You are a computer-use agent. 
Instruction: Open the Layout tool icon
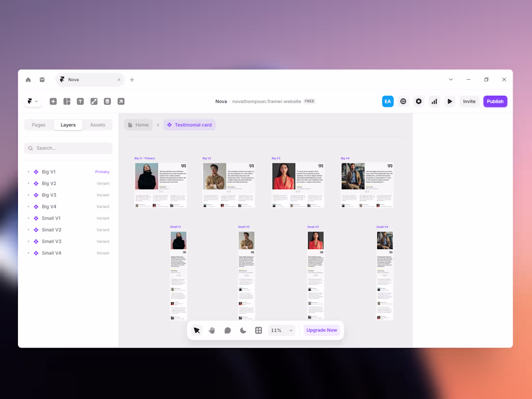pyautogui.click(x=67, y=101)
